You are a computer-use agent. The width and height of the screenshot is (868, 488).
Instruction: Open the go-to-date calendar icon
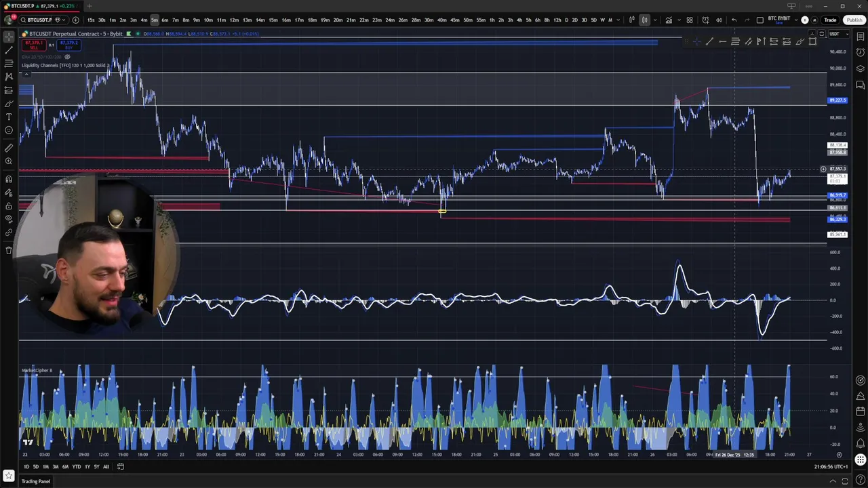[x=120, y=466]
